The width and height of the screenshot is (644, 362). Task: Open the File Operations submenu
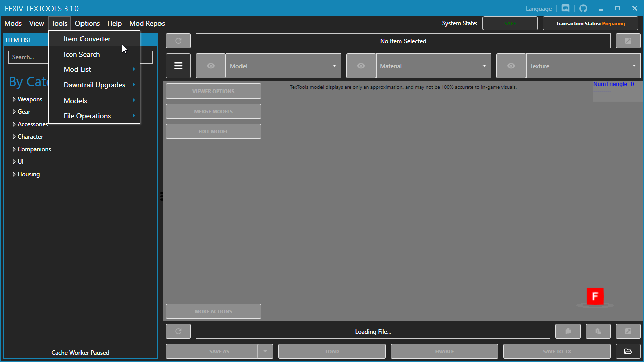pos(95,116)
